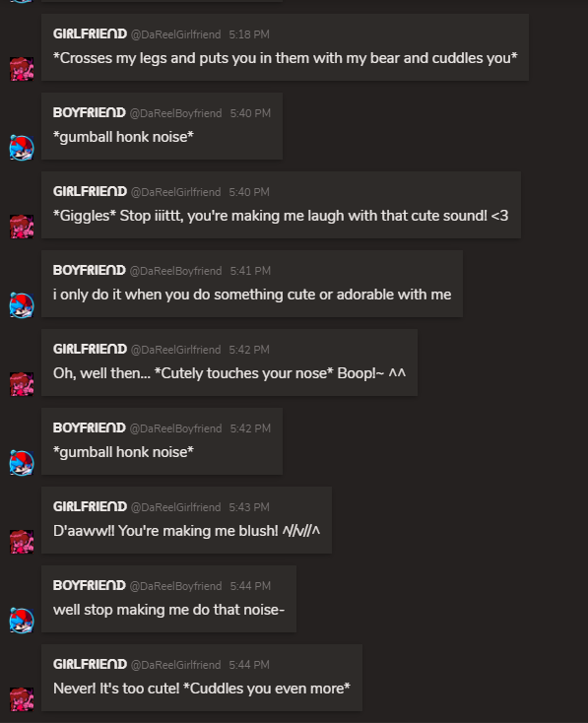Select the 'Crosses my legs' message text
Image resolution: width=588 pixels, height=723 pixels.
point(285,58)
